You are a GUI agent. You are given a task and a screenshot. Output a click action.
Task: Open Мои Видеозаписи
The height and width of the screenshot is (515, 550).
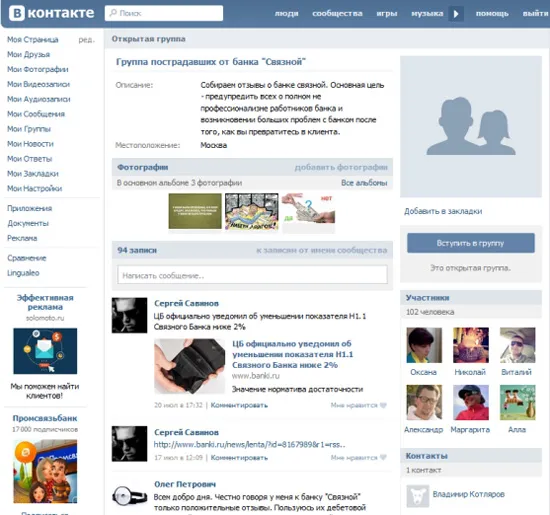click(x=38, y=84)
